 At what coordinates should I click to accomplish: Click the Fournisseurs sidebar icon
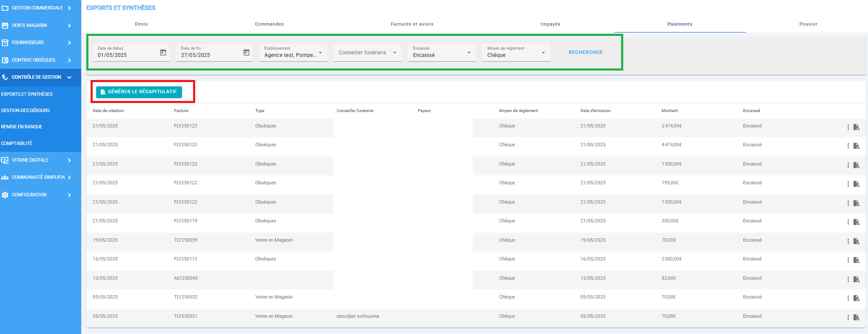tap(5, 42)
